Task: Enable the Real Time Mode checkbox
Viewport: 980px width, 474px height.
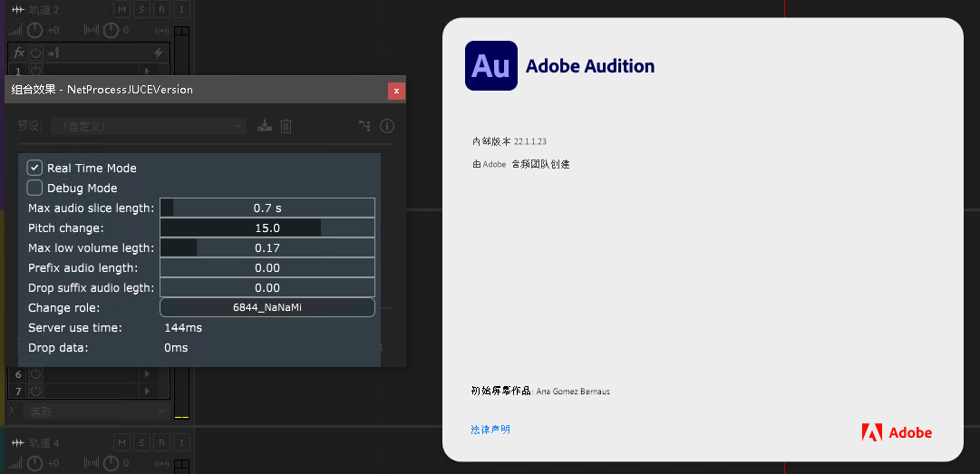Action: click(x=34, y=168)
